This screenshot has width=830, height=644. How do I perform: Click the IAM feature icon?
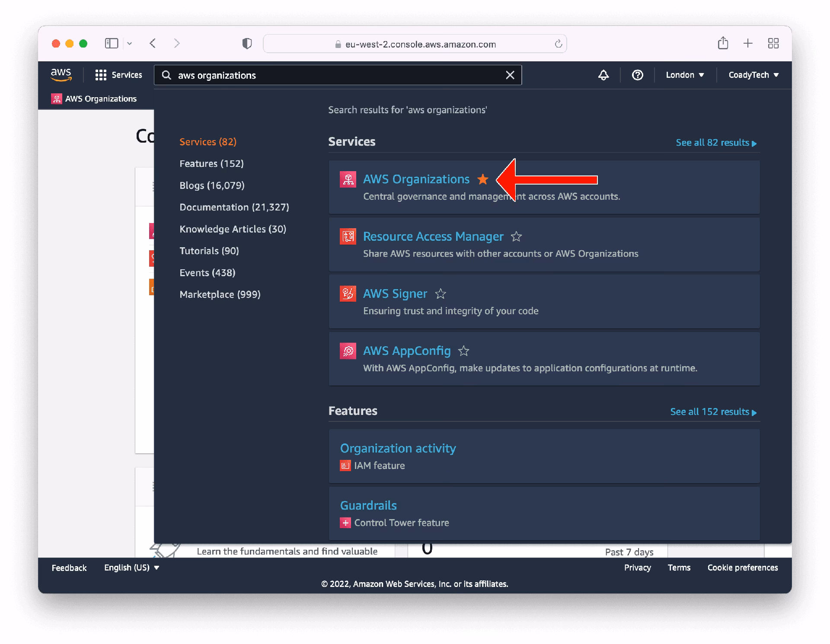[x=345, y=465]
